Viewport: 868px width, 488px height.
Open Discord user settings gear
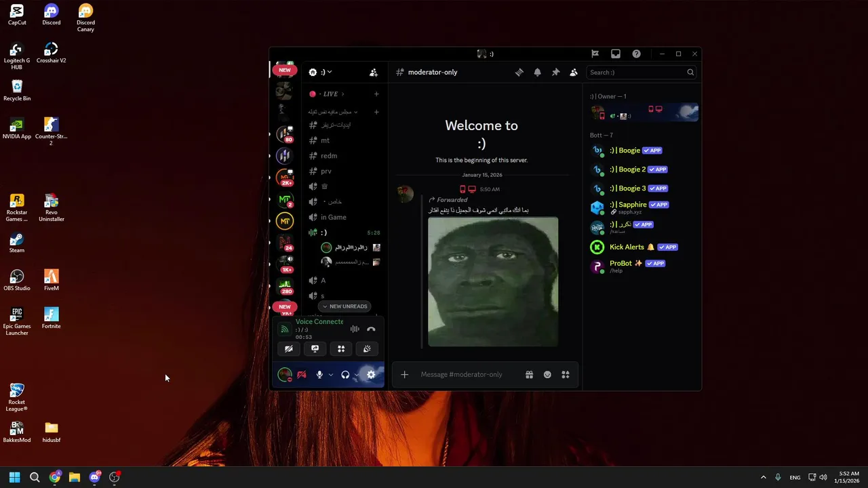coord(371,375)
